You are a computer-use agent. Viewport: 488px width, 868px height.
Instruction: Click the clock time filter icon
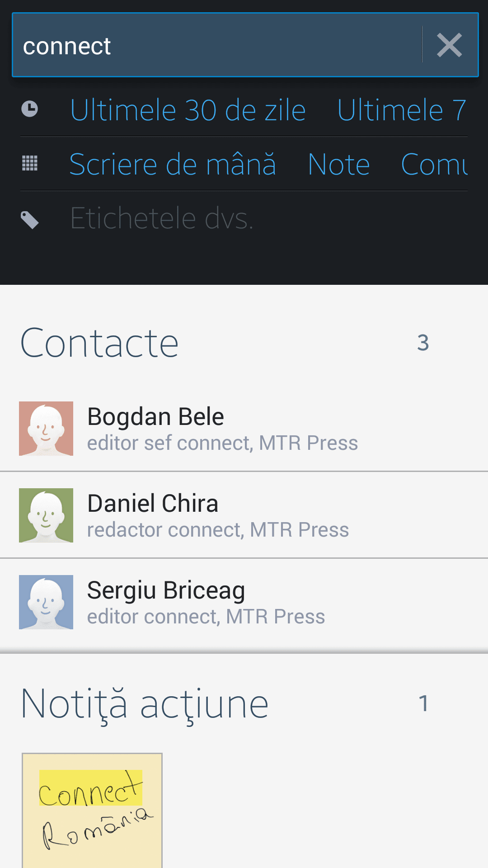[30, 109]
